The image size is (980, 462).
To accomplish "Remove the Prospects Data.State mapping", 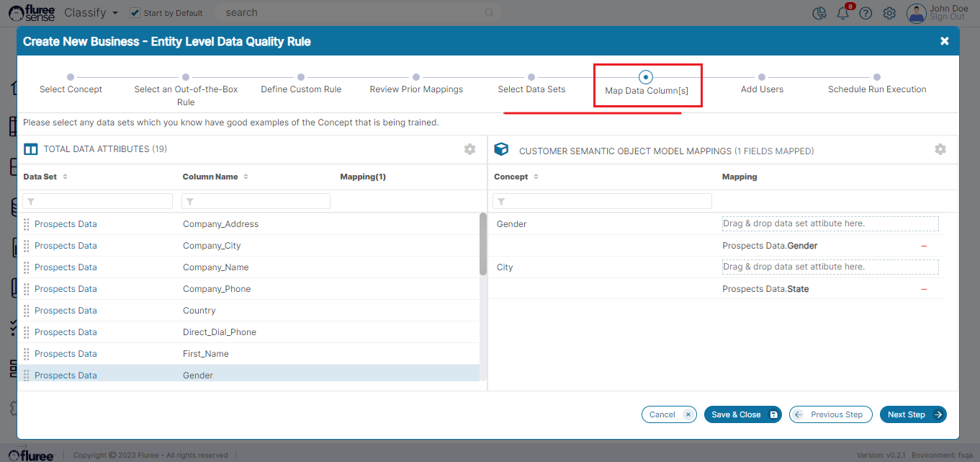I will [x=924, y=289].
